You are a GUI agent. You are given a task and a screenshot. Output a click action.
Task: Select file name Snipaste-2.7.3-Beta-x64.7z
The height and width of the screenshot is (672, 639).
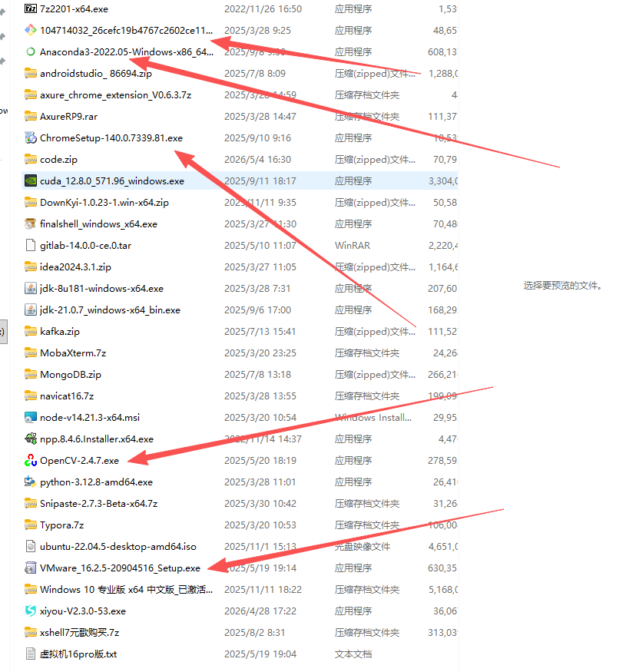[x=98, y=504]
